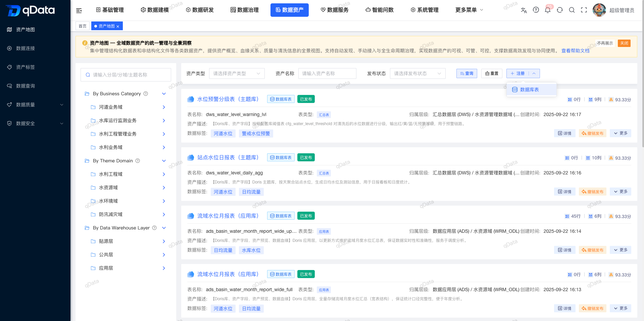Click 关闭 on the info banner
Screen dimensions: 644x321
point(624,43)
